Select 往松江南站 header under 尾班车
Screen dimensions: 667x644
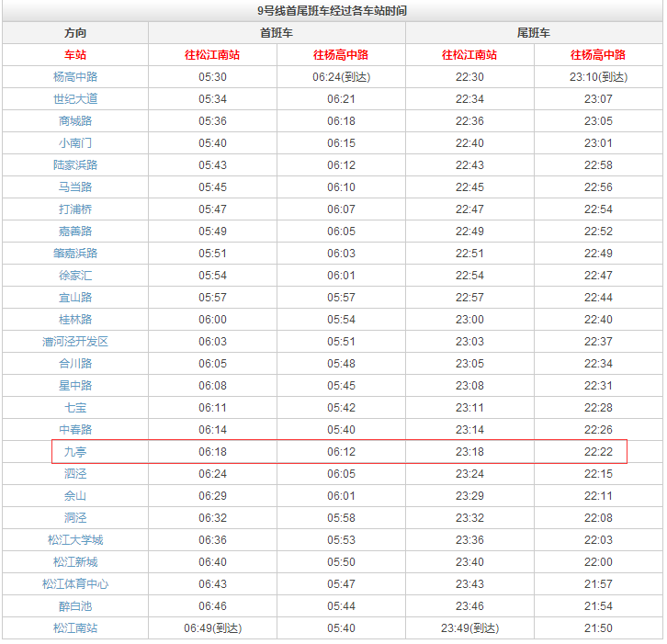click(x=469, y=55)
